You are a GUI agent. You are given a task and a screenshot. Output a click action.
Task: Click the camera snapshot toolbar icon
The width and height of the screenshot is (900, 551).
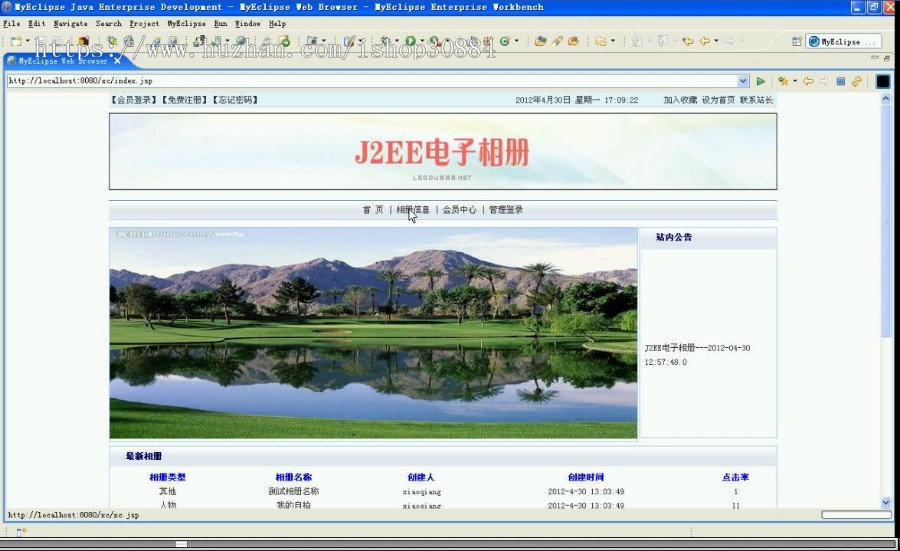(312, 41)
